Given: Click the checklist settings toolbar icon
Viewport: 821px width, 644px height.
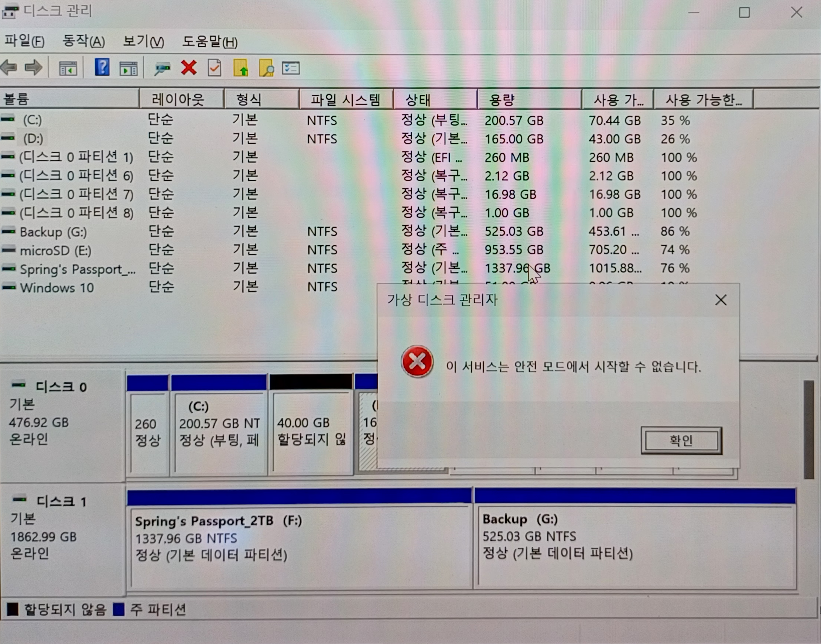Looking at the screenshot, I should click(291, 68).
